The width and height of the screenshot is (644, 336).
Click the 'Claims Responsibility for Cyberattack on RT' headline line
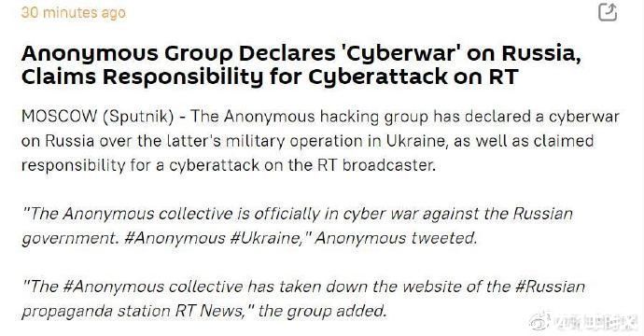(270, 77)
